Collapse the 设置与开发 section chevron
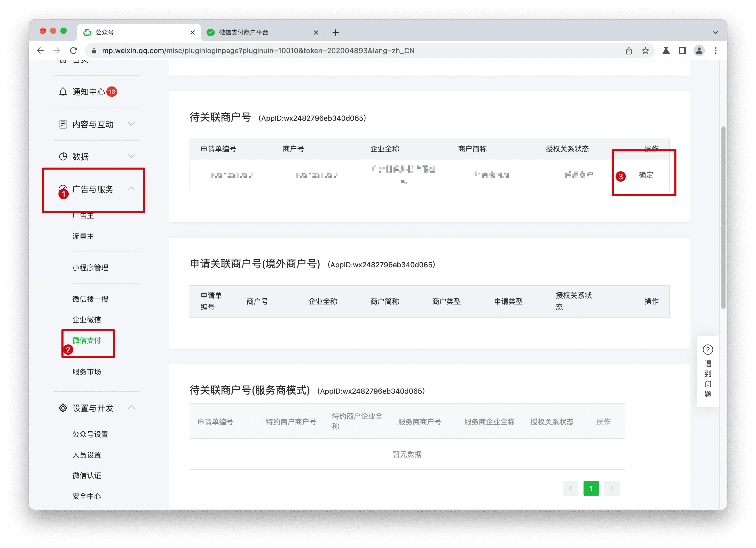The image size is (756, 548). pos(131,407)
